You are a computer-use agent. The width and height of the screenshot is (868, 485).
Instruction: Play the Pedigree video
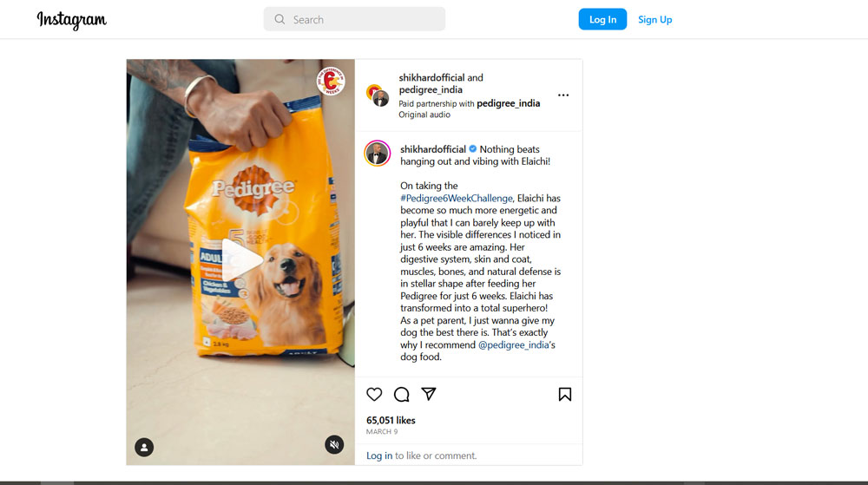click(241, 259)
